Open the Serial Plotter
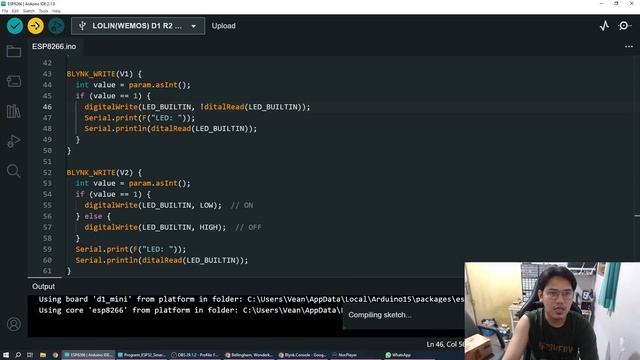The height and width of the screenshot is (360, 640). click(x=604, y=26)
